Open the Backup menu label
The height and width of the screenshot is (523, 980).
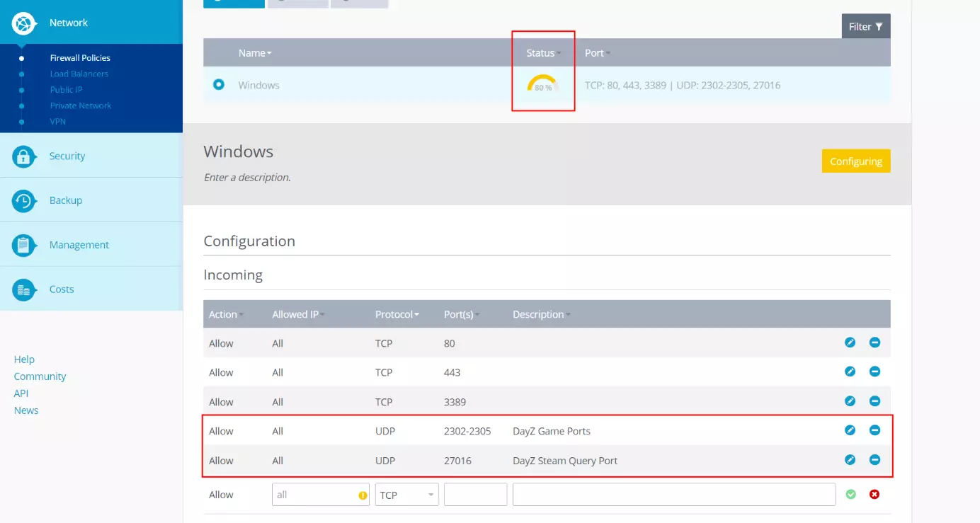pyautogui.click(x=66, y=200)
